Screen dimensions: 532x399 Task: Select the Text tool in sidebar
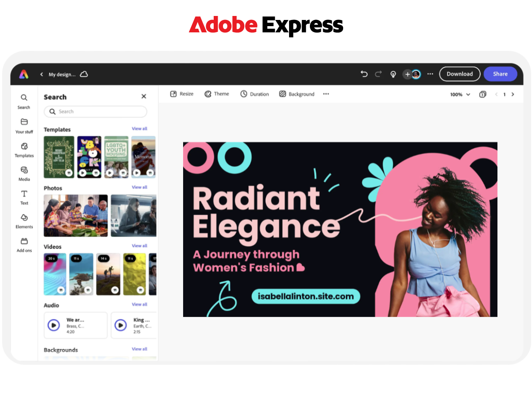(x=24, y=197)
